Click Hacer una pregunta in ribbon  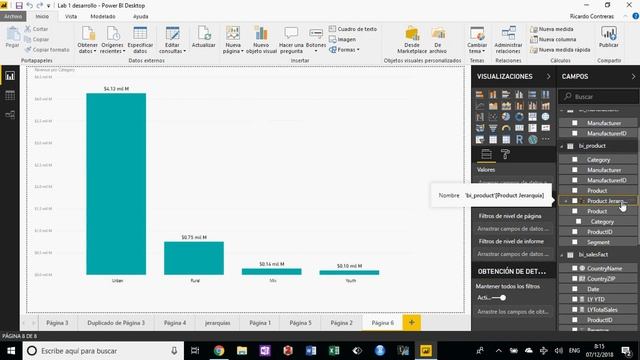(291, 40)
